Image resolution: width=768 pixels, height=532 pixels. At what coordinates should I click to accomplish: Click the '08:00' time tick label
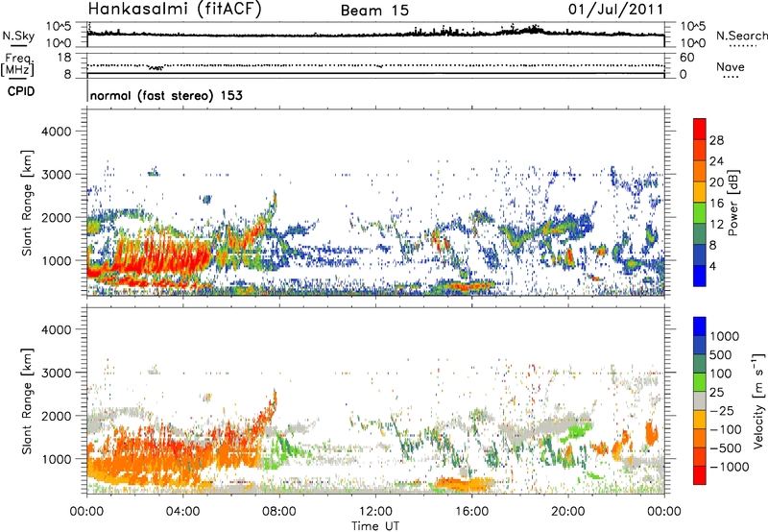[x=279, y=512]
